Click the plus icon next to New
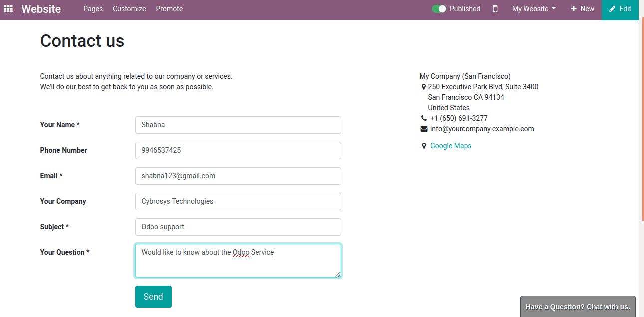644x317 pixels. click(x=574, y=9)
